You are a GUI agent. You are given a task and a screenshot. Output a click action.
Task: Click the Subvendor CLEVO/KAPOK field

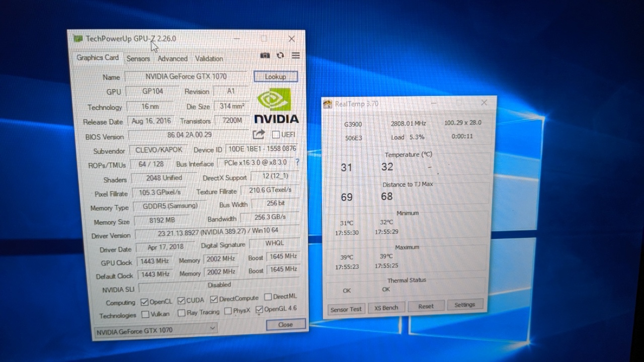(x=158, y=150)
